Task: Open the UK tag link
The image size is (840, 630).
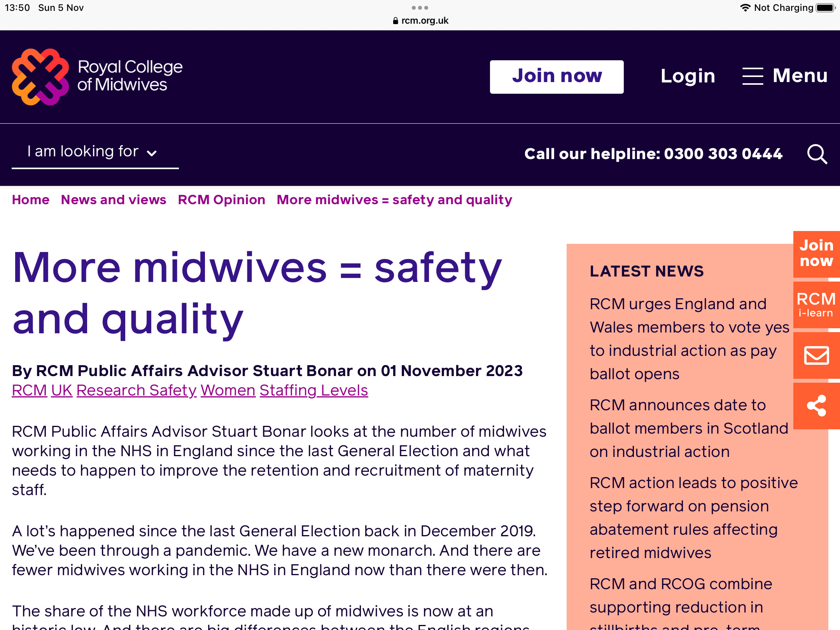Action: pos(61,390)
